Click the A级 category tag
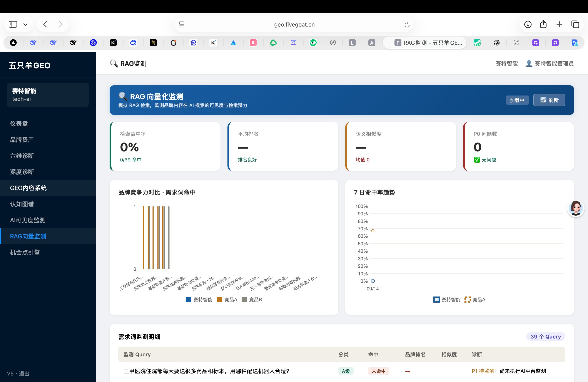The height and width of the screenshot is (382, 588). 346,371
